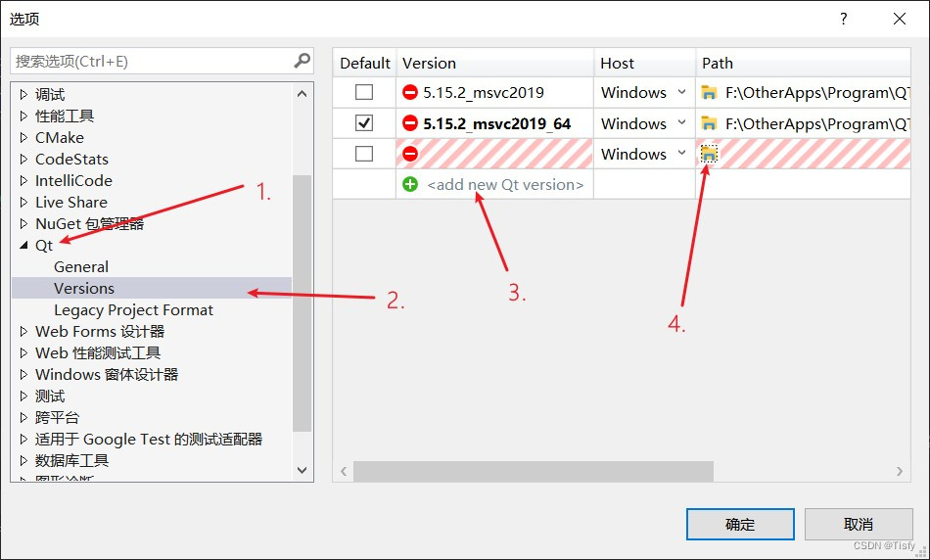Click the tree vertical scrollbar thumb

point(302,303)
